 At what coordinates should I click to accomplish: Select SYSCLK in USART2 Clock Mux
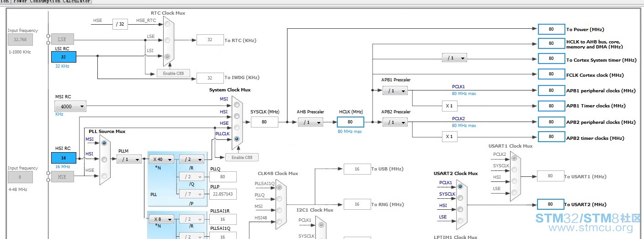point(460,198)
